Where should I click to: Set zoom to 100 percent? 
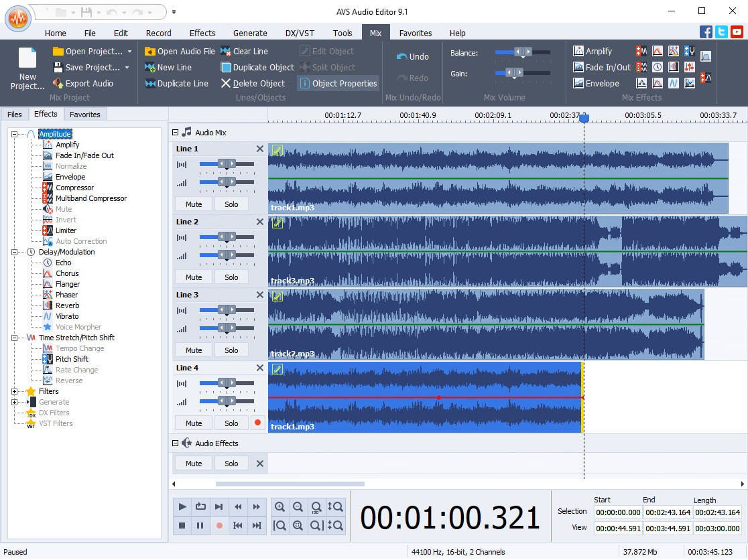pos(315,507)
